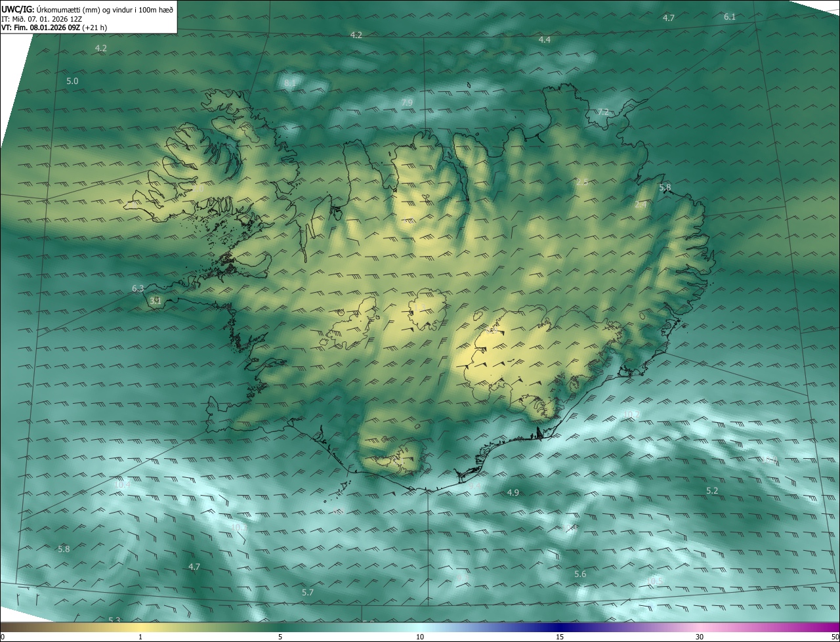
Task: Click the 1 label on the color scale
Action: (140, 637)
